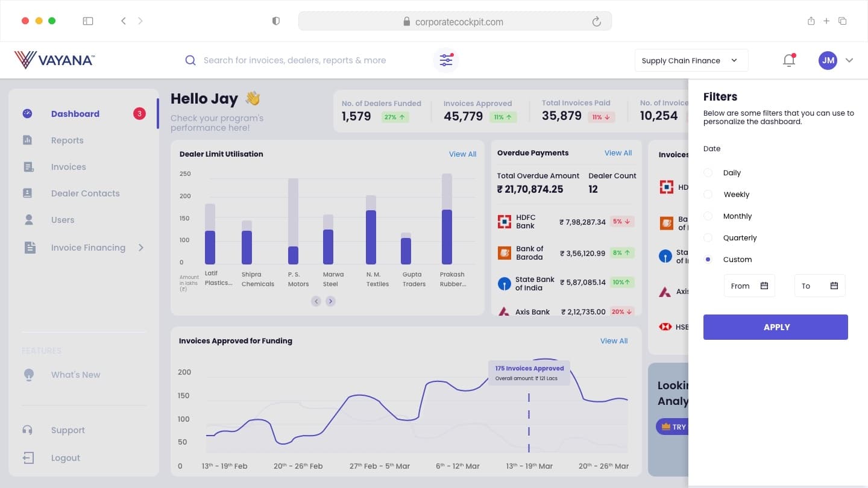Viewport: 868px width, 488px height.
Task: Expand the profile menu chevron
Action: pos(849,60)
